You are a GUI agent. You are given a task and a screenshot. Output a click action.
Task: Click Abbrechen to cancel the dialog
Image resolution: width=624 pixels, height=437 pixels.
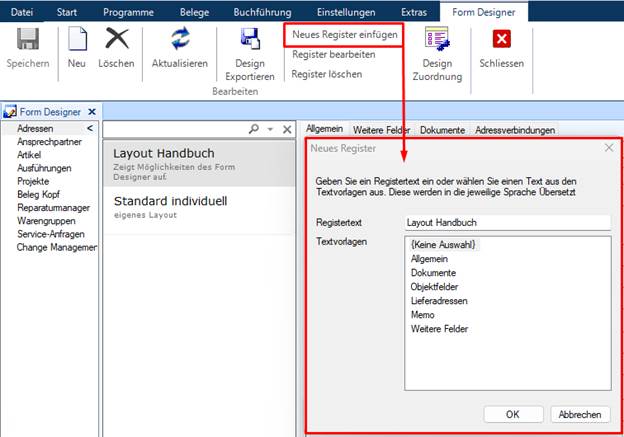580,414
